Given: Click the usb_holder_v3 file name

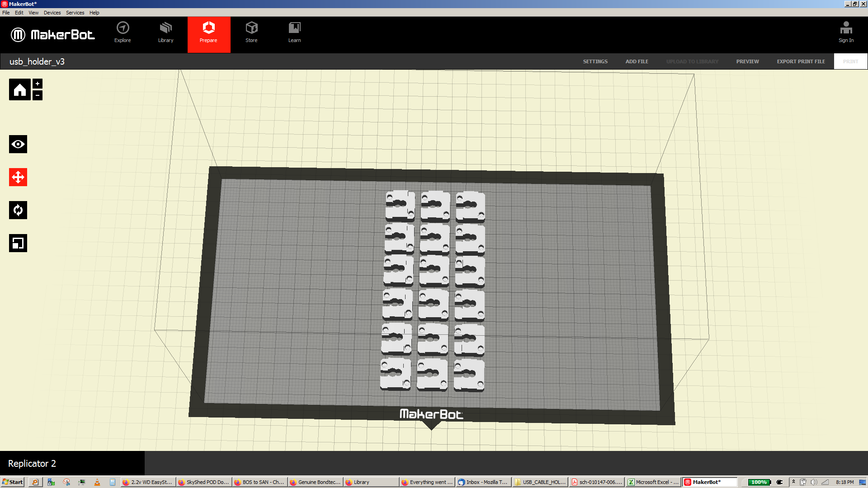Looking at the screenshot, I should [x=37, y=61].
